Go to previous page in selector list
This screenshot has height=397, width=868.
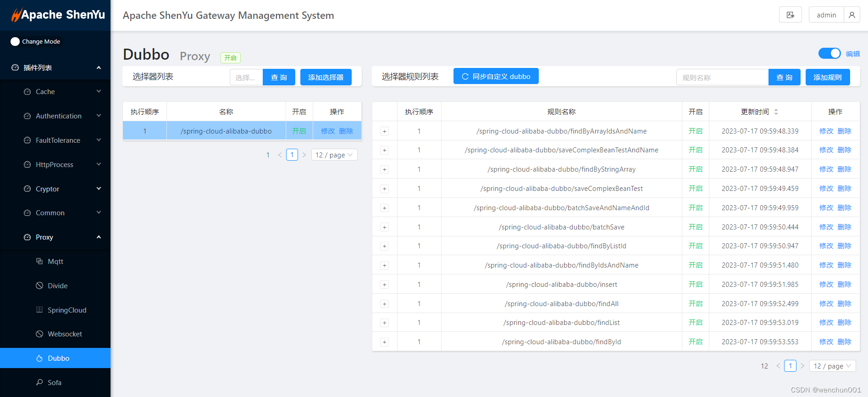280,155
